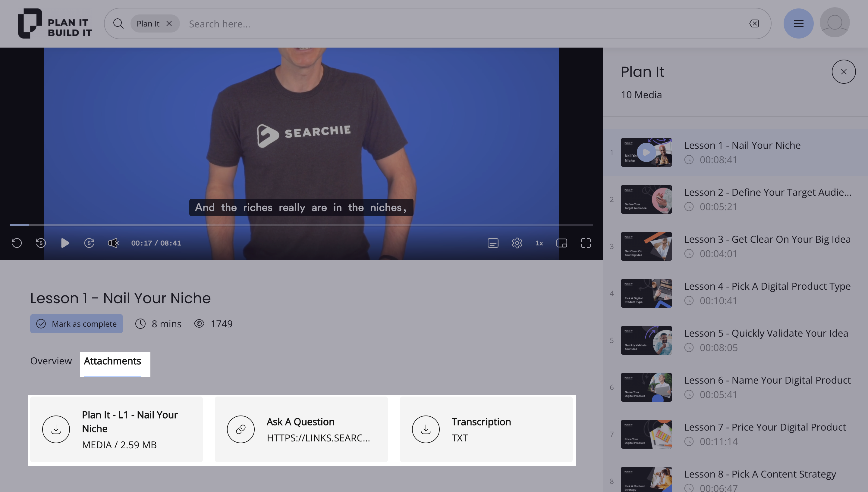Enter fullscreen video mode
Screen dimensions: 868x492
click(586, 243)
